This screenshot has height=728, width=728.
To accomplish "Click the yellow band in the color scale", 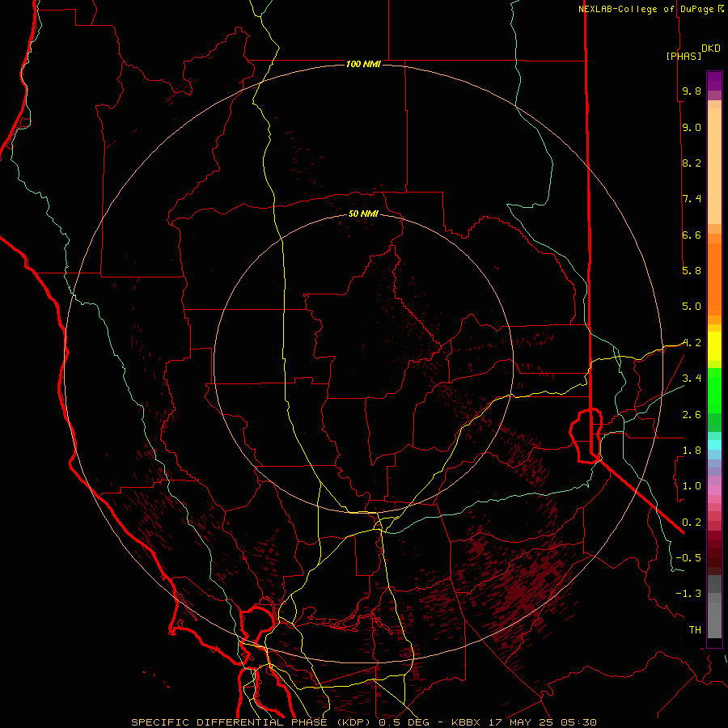I will pos(714,346).
